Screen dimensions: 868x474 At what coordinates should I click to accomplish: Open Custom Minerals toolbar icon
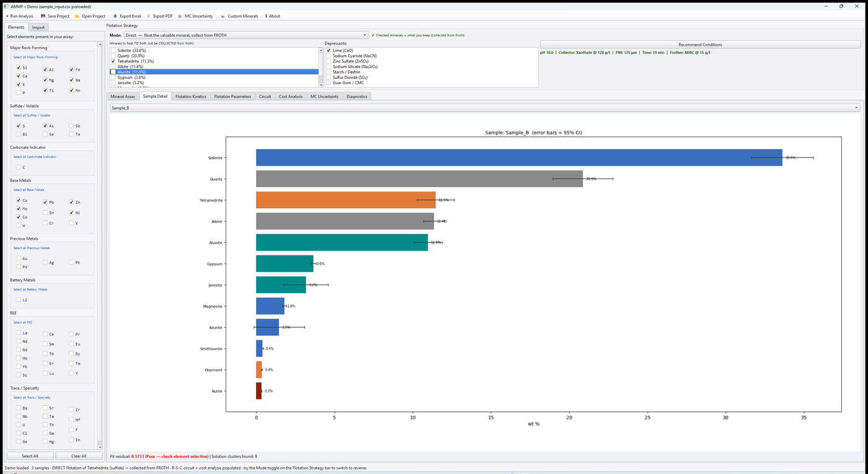223,16
